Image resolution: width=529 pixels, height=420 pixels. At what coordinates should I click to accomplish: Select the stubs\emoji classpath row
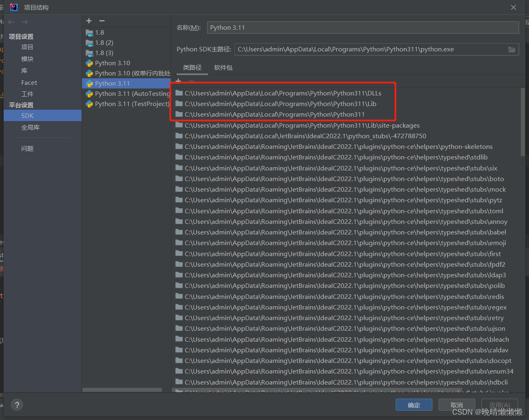[x=347, y=243]
